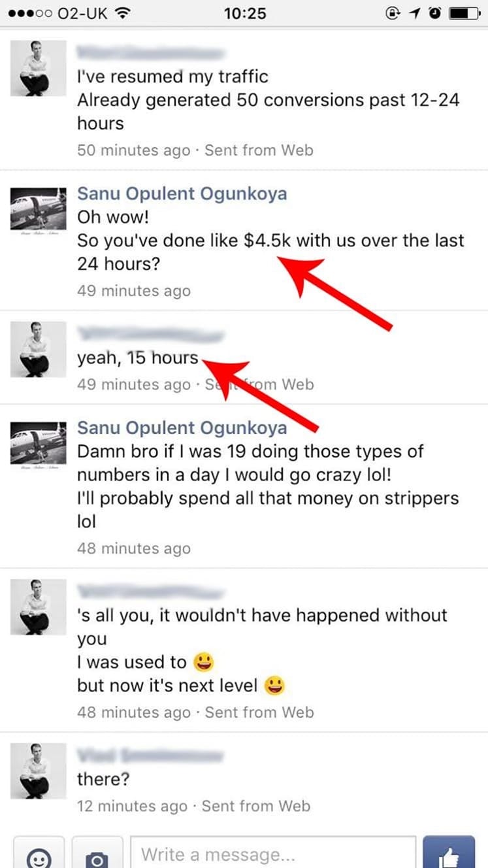Open Sanu Opulent Ogunkoya's name above "Oh wow!"

point(182,194)
